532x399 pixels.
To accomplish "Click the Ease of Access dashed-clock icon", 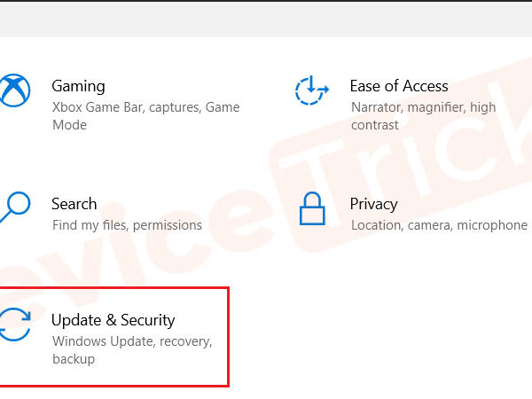I will 311,90.
